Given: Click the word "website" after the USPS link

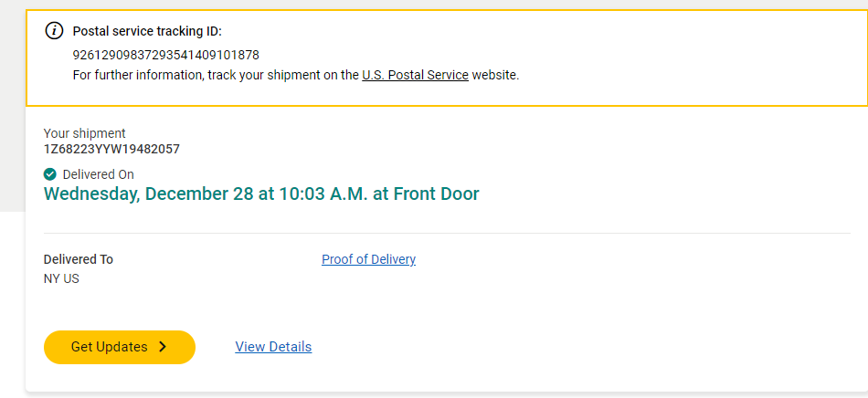Looking at the screenshot, I should 493,75.
